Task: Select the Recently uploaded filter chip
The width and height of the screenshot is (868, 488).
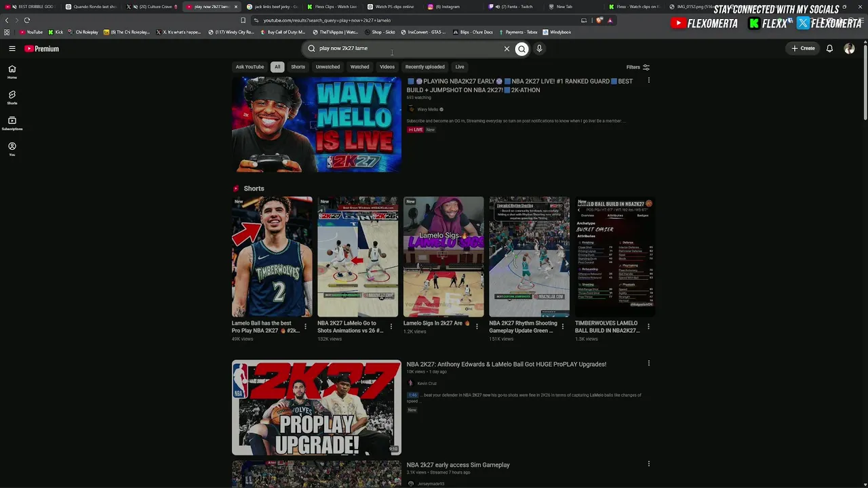Action: coord(425,67)
